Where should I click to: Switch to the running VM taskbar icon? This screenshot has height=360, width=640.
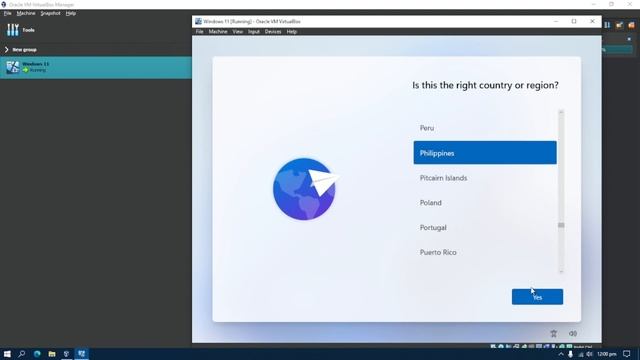click(x=81, y=354)
